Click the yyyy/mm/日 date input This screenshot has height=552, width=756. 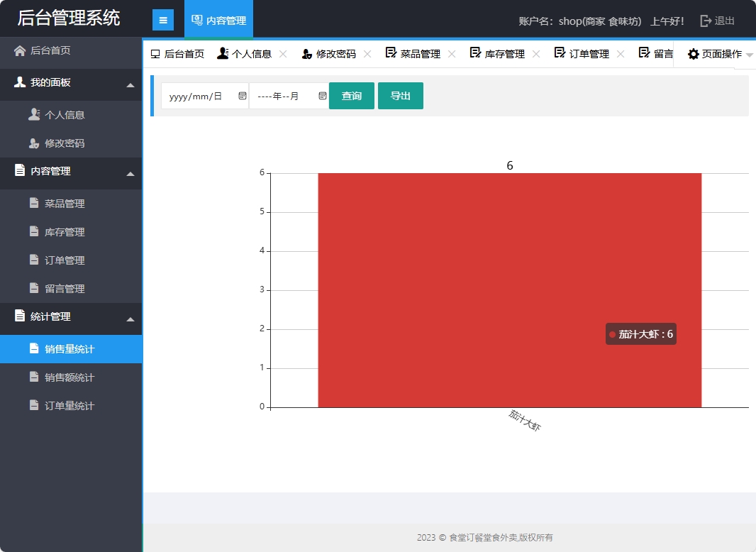[205, 96]
